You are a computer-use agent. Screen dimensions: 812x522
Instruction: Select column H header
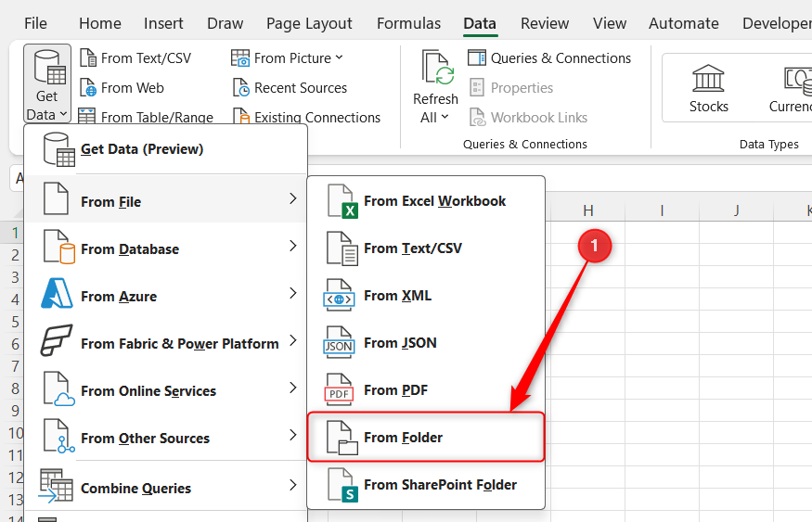tap(587, 210)
